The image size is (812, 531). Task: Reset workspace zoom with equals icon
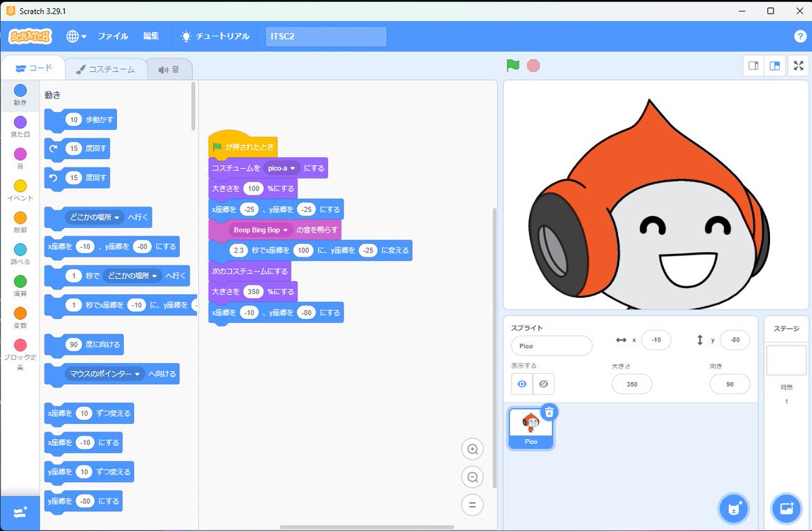pos(472,504)
